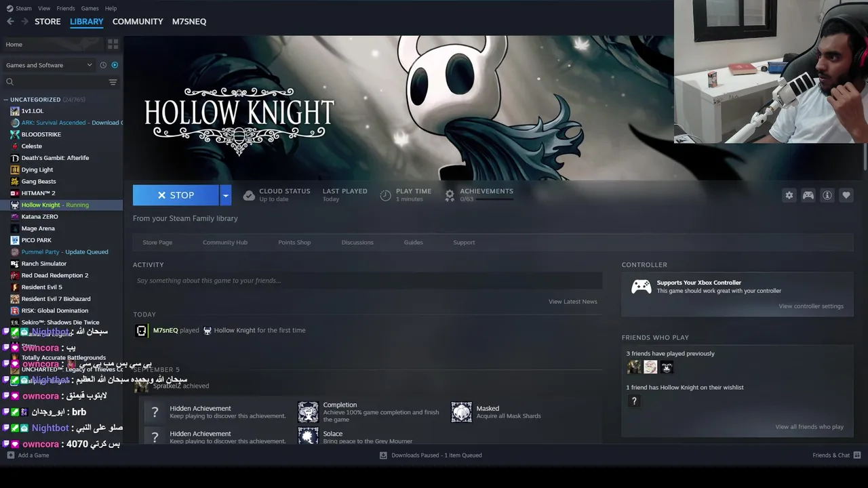Select Home in library sidebar
The image size is (868, 488).
[x=52, y=44]
